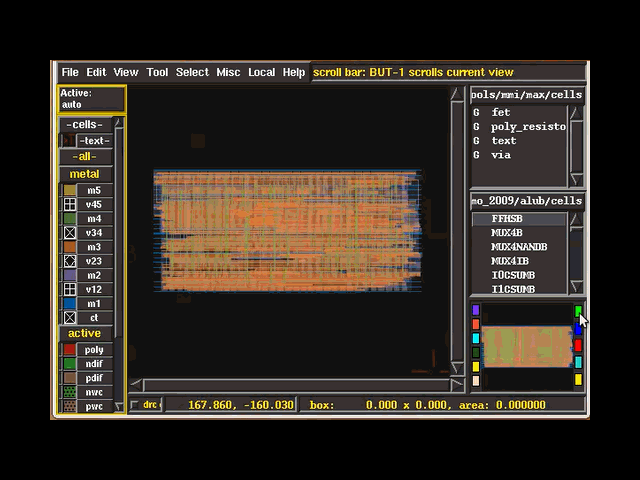The width and height of the screenshot is (640, 480).
Task: Expand the -all- layers header
Action: pyautogui.click(x=85, y=157)
